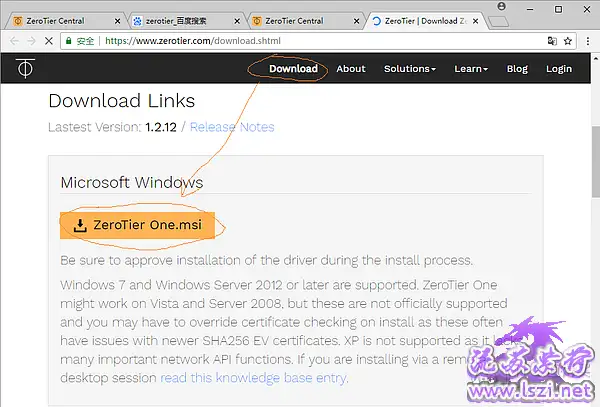This screenshot has height=407, width=600.
Task: Open the About page from the navbar
Action: point(351,68)
